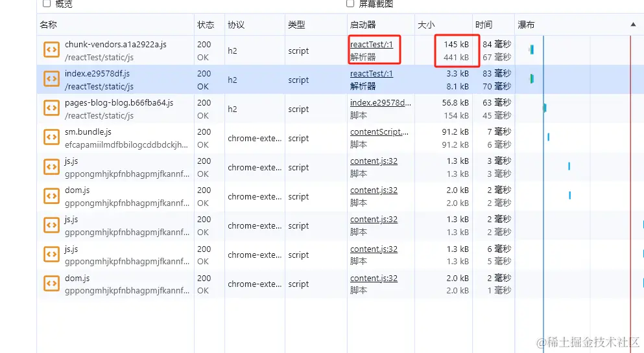Image resolution: width=644 pixels, height=353 pixels.
Task: Open reactTest/:1 initiator for chunk-vendors
Action: [x=371, y=44]
